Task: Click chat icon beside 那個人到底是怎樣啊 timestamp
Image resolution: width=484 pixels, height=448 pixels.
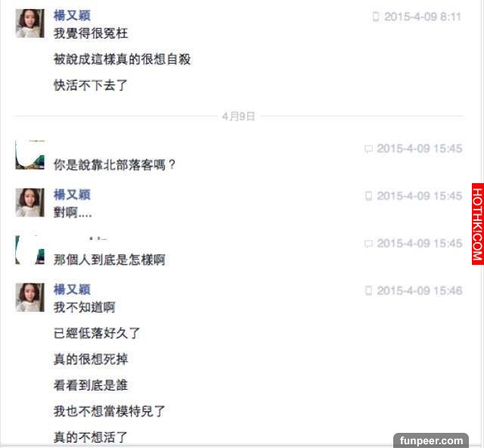Action: 368,244
